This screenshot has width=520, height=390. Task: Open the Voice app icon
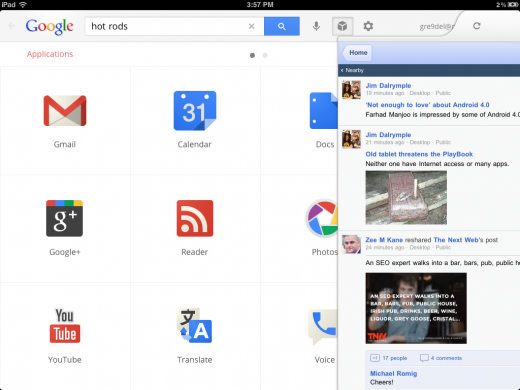323,326
